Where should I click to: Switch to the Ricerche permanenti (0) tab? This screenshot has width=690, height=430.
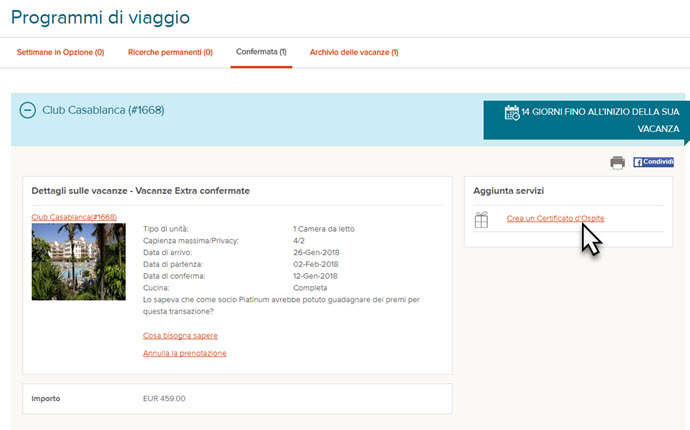click(170, 52)
